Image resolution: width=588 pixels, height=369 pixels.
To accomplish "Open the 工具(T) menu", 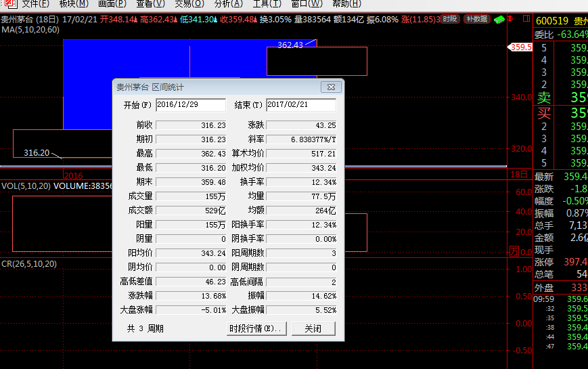I will click(267, 4).
